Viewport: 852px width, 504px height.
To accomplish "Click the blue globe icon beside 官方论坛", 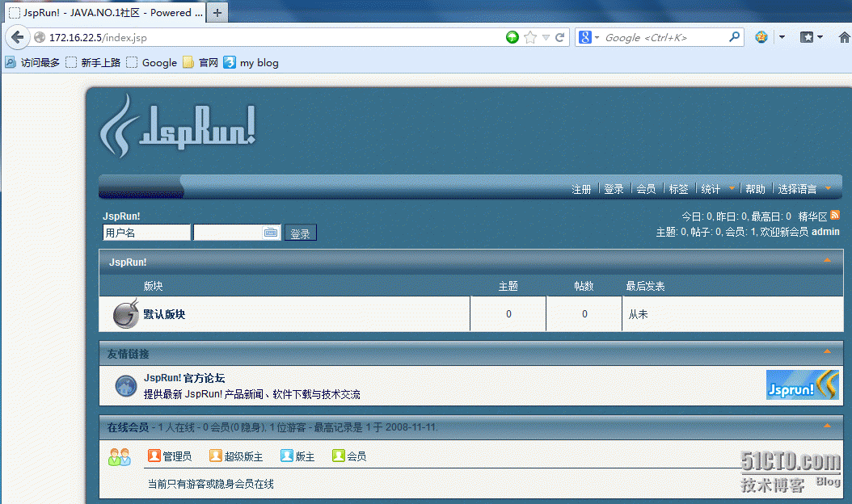I will (x=126, y=386).
